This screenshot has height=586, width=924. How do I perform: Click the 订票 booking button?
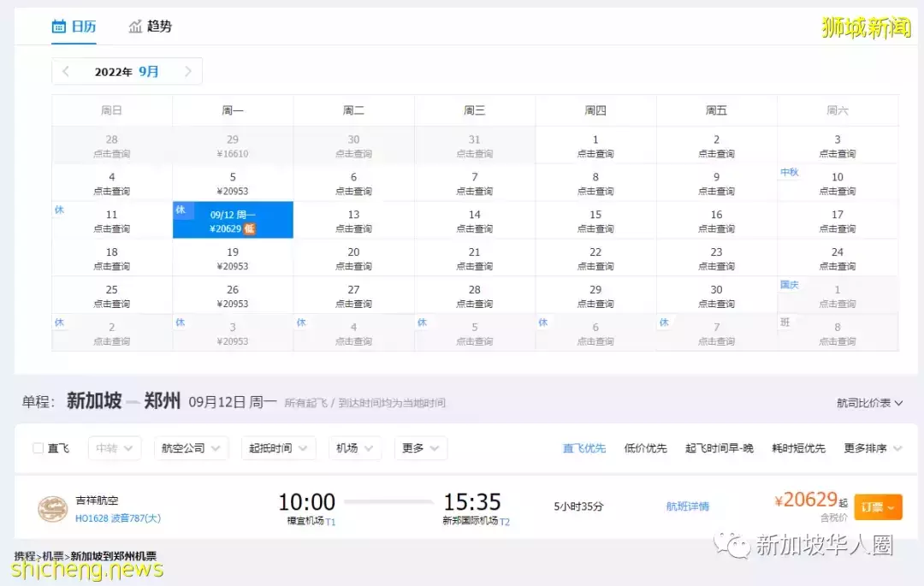[874, 506]
